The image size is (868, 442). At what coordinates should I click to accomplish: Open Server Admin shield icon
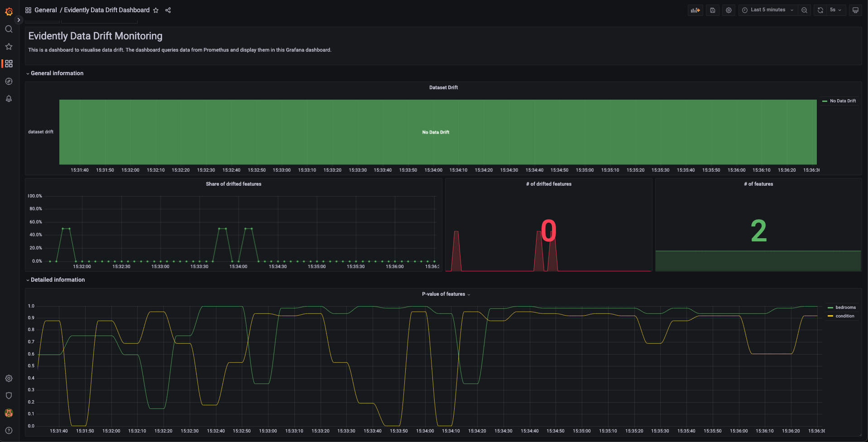(9, 396)
